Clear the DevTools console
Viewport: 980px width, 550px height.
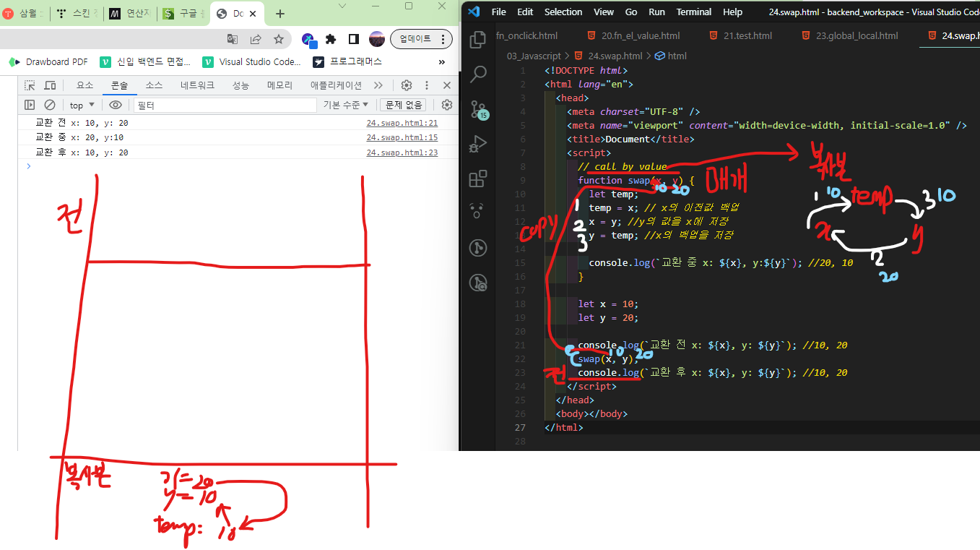(x=50, y=105)
